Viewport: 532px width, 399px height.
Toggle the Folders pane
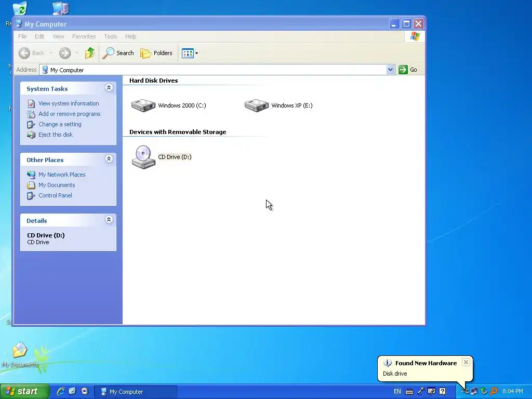click(x=156, y=53)
